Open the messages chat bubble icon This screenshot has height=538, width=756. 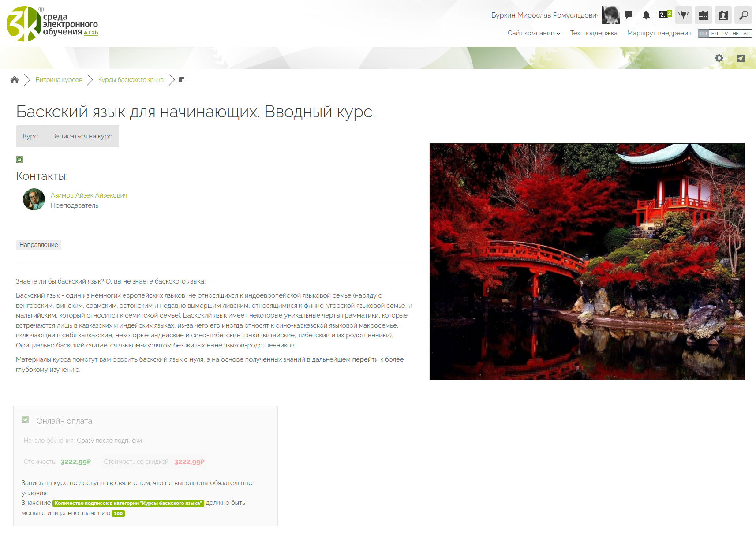coord(629,15)
